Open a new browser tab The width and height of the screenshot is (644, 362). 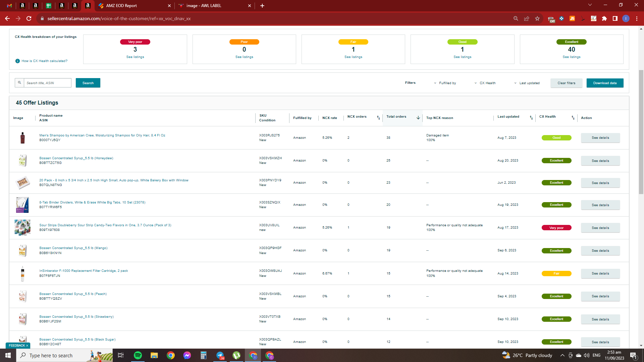point(262,6)
